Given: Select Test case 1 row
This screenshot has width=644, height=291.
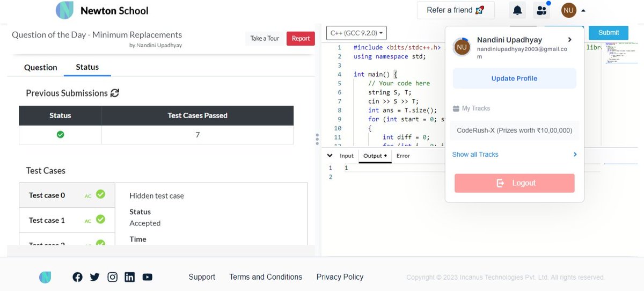Looking at the screenshot, I should coord(67,220).
